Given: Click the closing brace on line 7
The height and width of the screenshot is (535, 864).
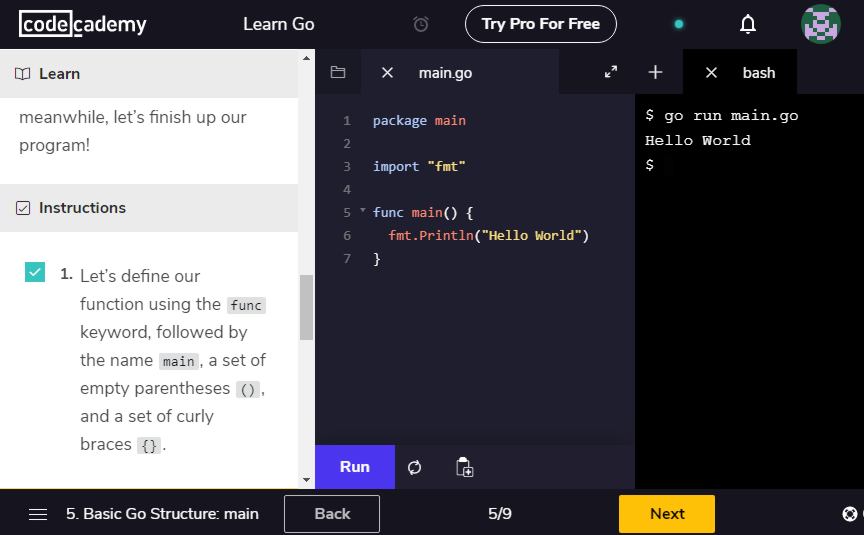Looking at the screenshot, I should coord(377,258).
